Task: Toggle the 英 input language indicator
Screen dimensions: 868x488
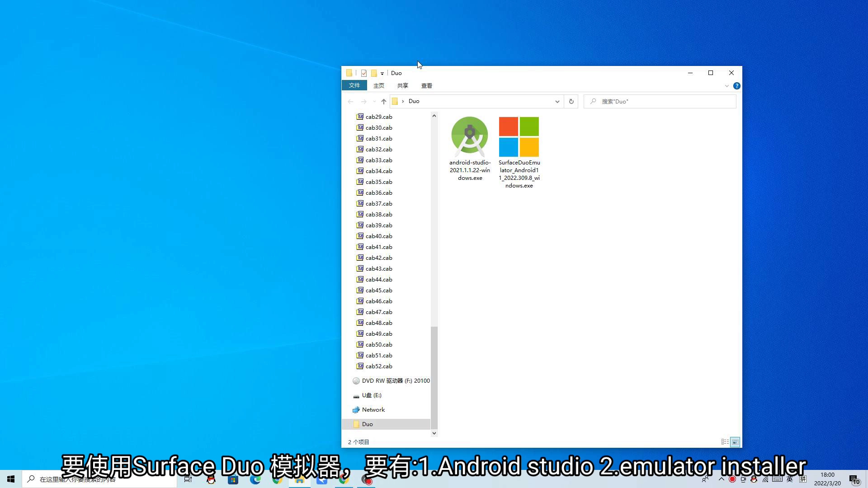Action: pyautogui.click(x=790, y=479)
